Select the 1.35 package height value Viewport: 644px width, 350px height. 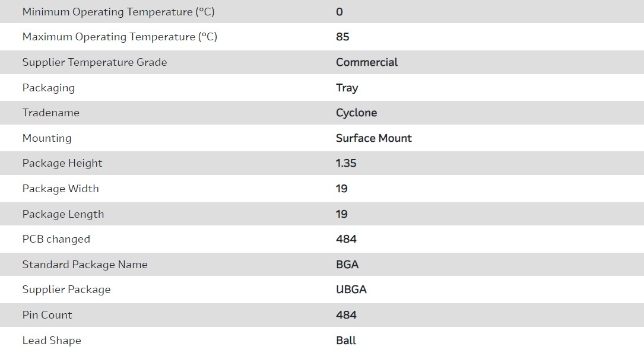(x=346, y=163)
